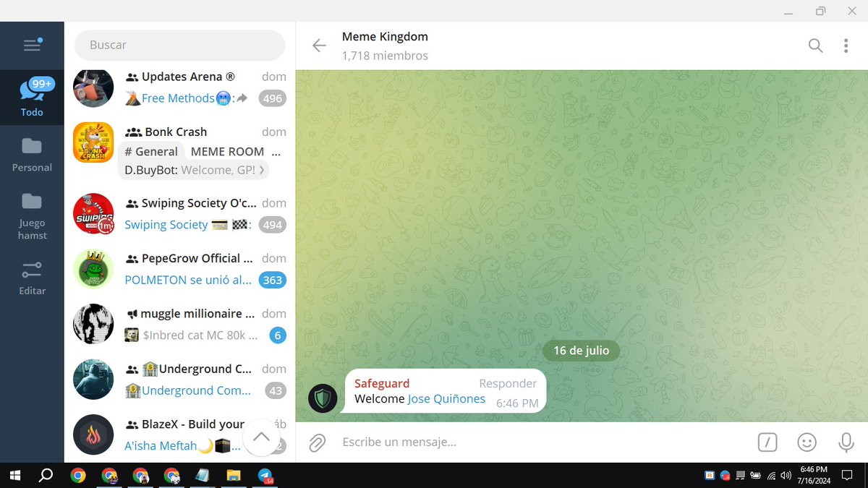This screenshot has width=868, height=488.
Task: Open the three-dot chat options menu
Action: pos(846,46)
